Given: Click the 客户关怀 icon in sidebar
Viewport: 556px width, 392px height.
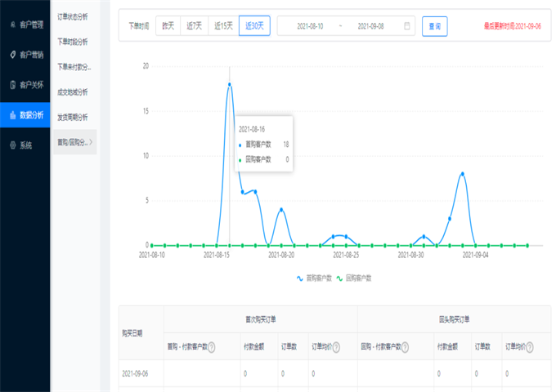Looking at the screenshot, I should pos(12,85).
